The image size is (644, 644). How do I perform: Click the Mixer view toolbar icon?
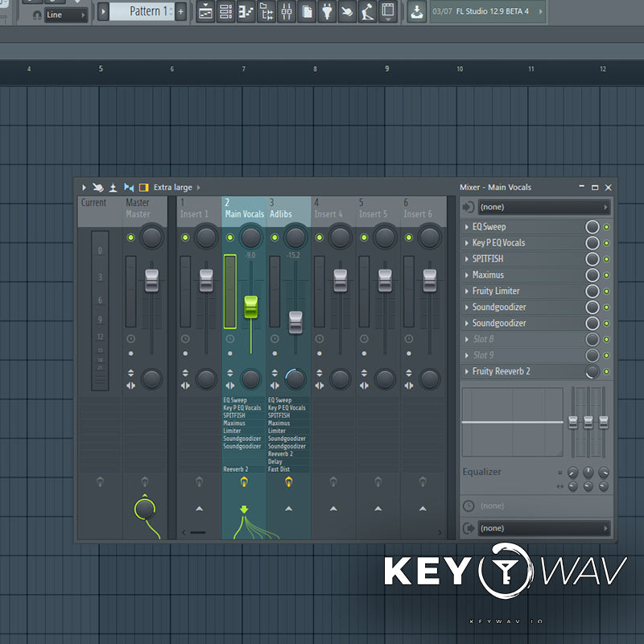287,11
